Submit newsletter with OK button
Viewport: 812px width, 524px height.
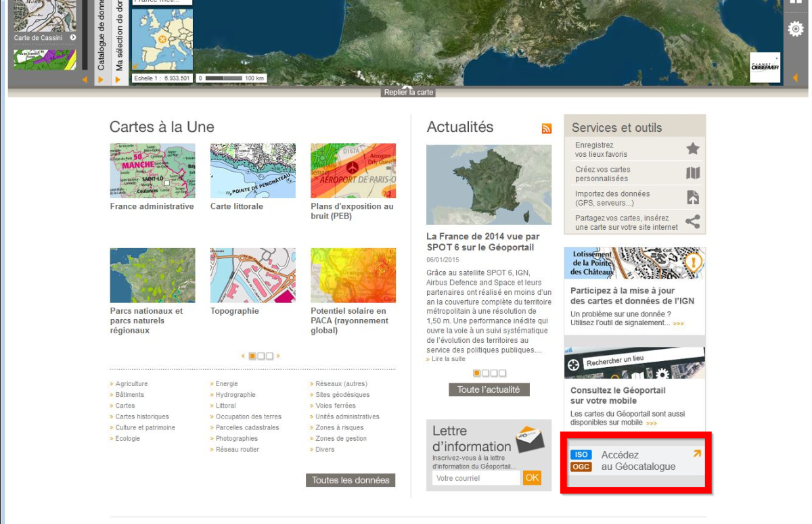tap(533, 478)
